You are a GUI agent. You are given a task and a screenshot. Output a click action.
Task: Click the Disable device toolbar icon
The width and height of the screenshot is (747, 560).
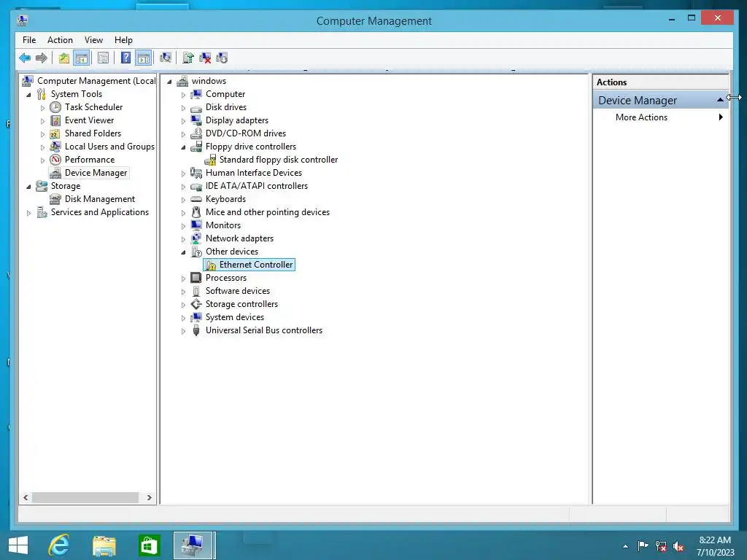[x=222, y=58]
